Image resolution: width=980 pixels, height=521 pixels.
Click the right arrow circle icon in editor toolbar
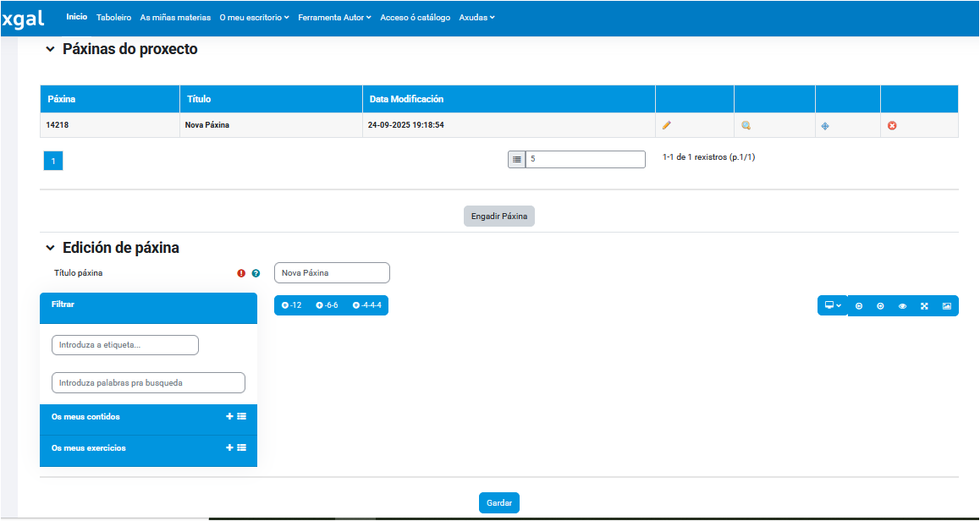pyautogui.click(x=880, y=306)
